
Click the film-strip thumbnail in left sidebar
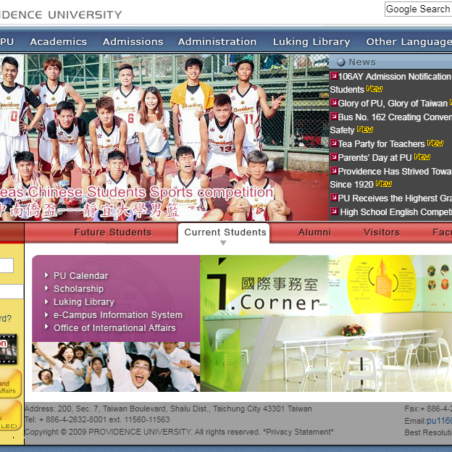8,349
